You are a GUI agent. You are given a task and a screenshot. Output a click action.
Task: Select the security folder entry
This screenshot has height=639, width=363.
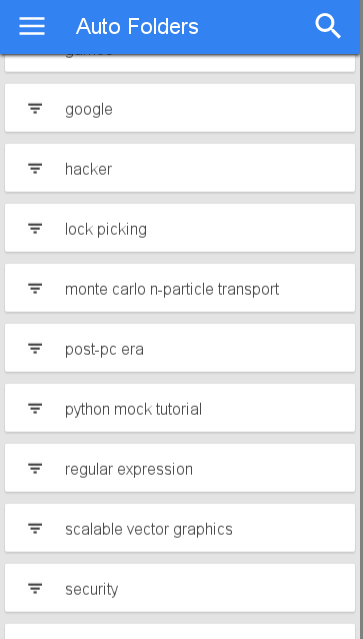pos(180,588)
